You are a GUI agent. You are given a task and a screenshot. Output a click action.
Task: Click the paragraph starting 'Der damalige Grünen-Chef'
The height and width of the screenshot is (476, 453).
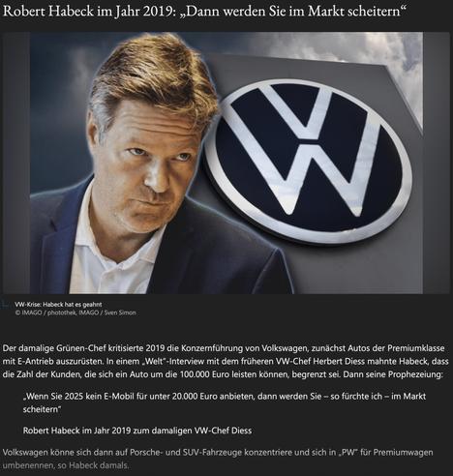226,361
